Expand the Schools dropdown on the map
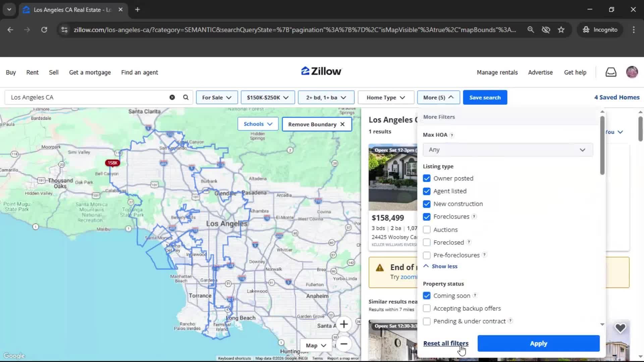This screenshot has height=362, width=644. click(258, 124)
